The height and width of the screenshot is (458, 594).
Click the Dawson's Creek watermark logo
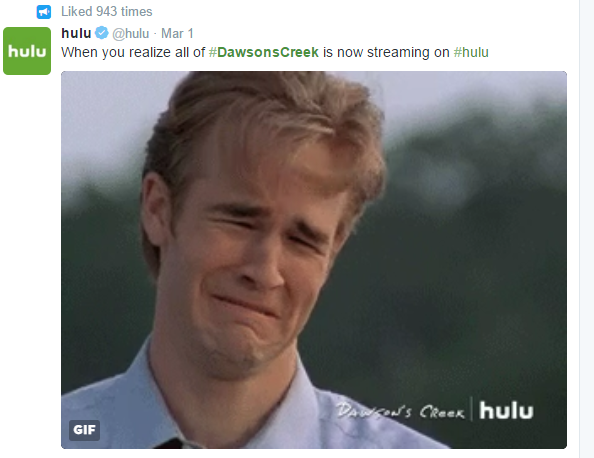click(x=401, y=411)
